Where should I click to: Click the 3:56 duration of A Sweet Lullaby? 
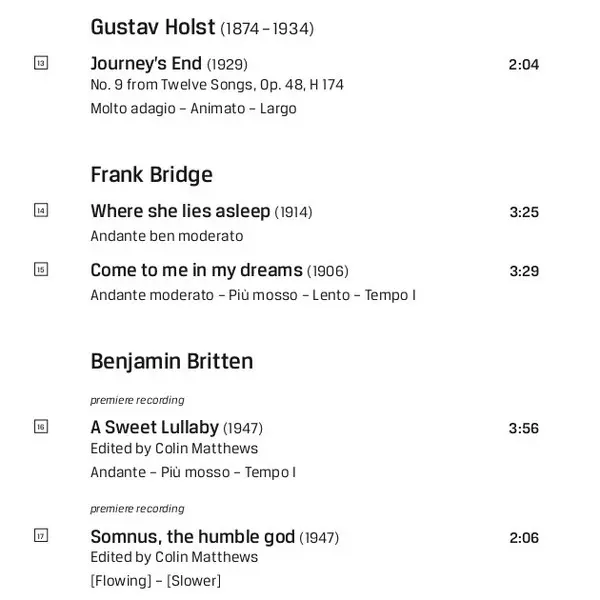[523, 429]
